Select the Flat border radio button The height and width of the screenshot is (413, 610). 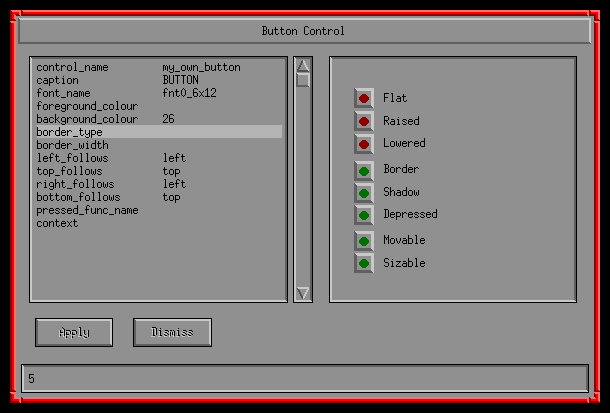click(364, 98)
